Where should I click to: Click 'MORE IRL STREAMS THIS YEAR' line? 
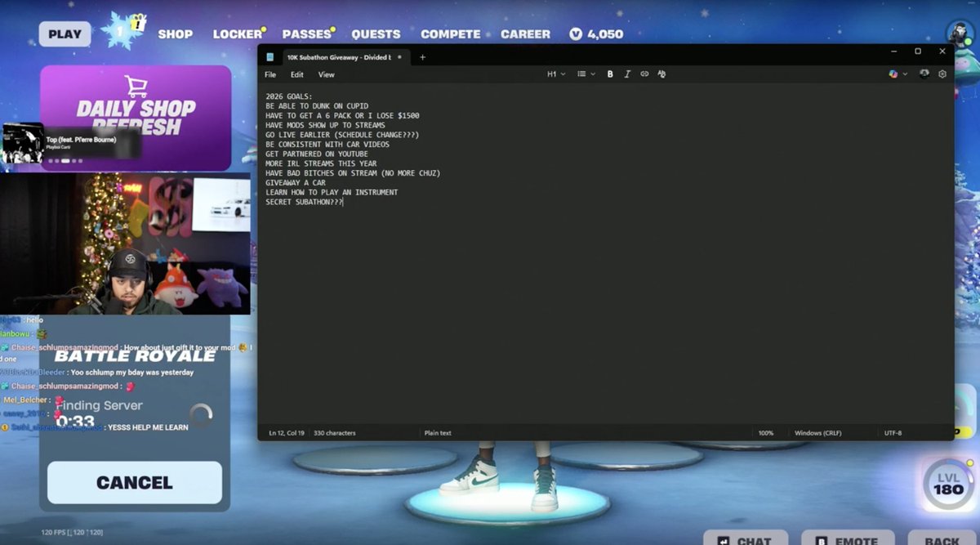[x=321, y=163]
